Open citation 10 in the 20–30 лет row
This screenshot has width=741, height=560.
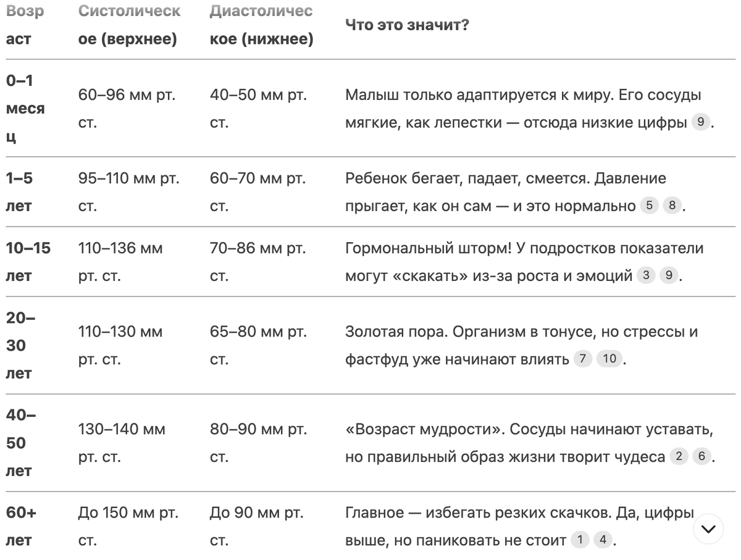[x=609, y=359]
